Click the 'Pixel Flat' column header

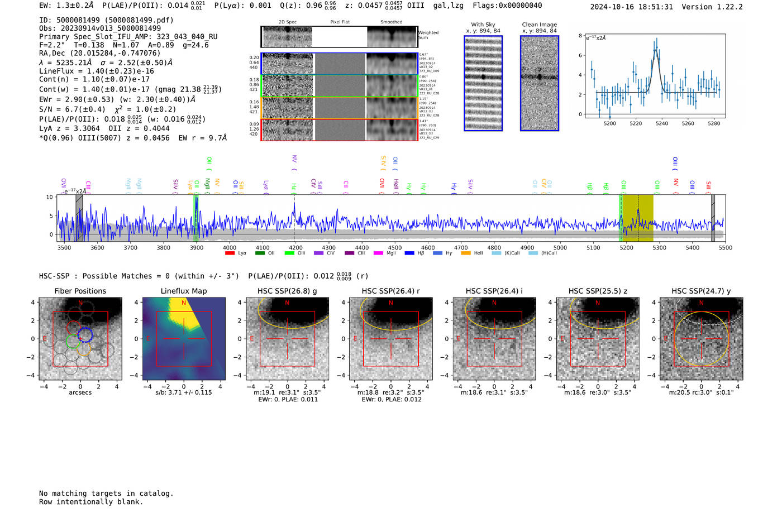(x=340, y=22)
